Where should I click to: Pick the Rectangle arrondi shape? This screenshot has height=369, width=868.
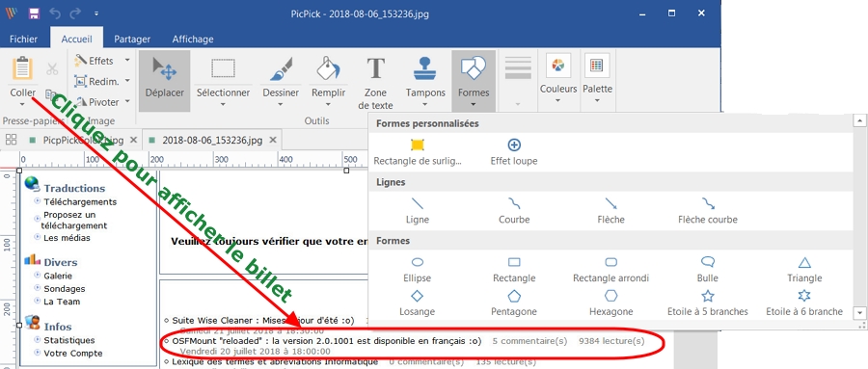(x=611, y=270)
